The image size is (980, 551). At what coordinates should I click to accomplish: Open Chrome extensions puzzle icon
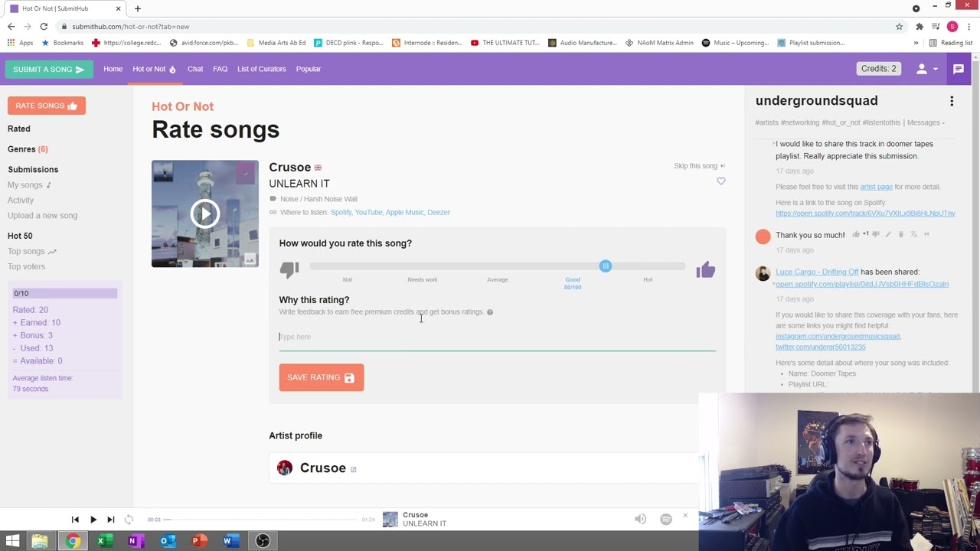[920, 26]
